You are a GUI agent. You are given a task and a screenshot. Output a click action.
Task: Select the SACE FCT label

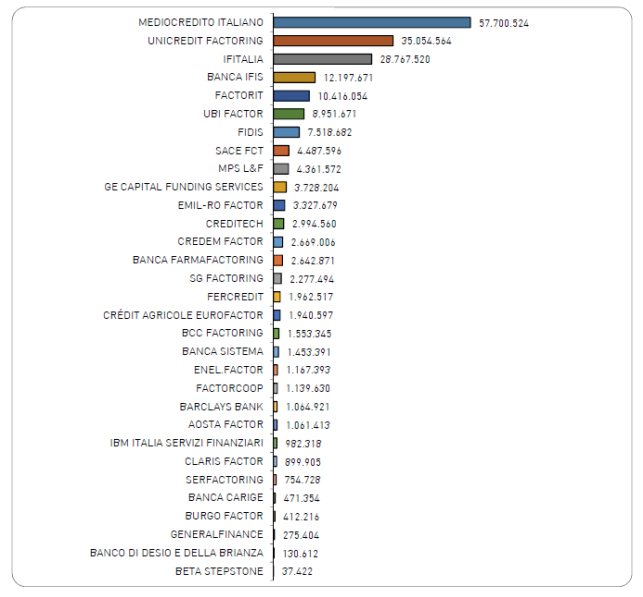tap(239, 150)
